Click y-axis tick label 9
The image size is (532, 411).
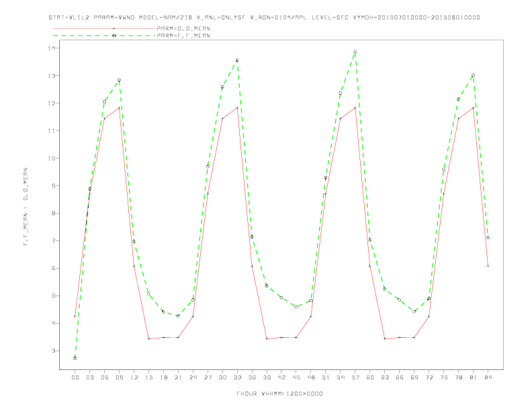click(x=54, y=185)
